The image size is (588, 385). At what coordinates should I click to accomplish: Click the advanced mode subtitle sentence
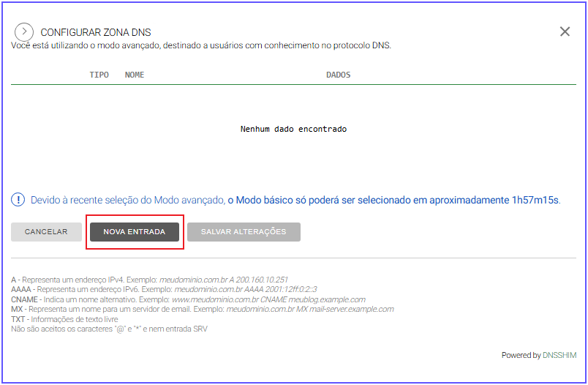point(201,45)
